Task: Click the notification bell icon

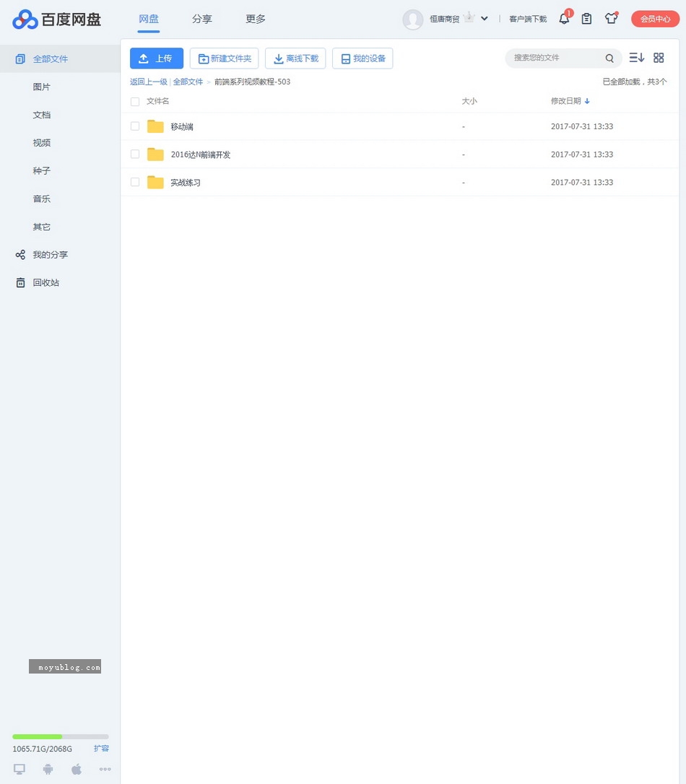Action: (564, 19)
